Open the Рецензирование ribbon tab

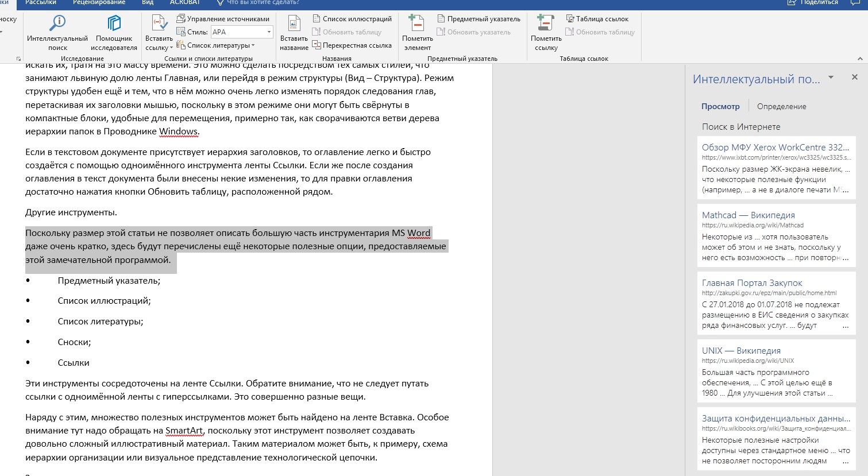[x=99, y=2]
